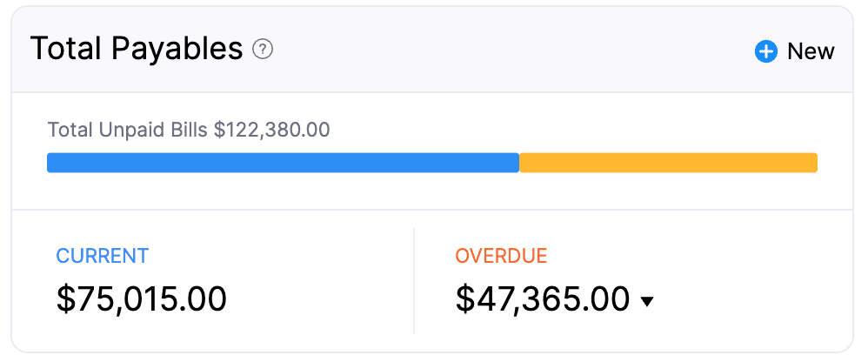Click the far right end of yellow bar
The image size is (868, 362).
[813, 163]
